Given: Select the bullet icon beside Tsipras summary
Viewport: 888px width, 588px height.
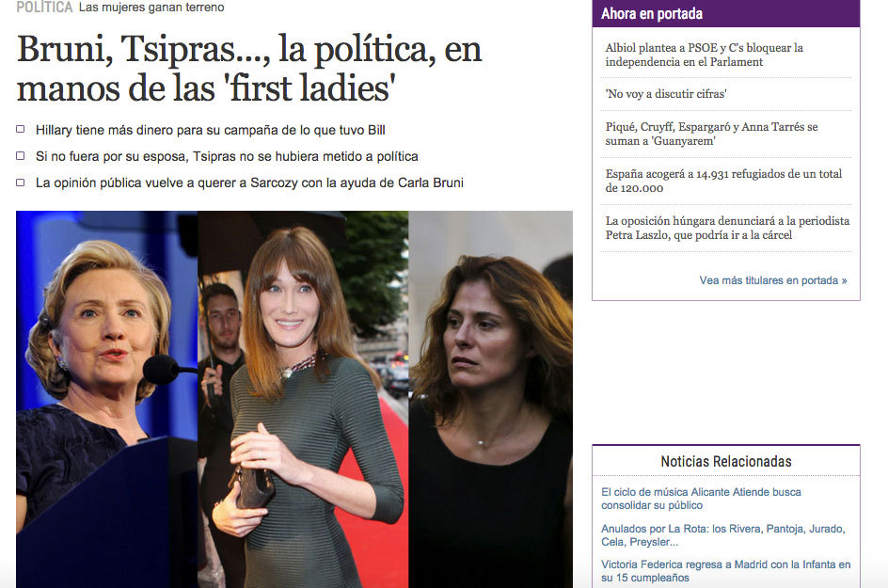Looking at the screenshot, I should [x=21, y=156].
